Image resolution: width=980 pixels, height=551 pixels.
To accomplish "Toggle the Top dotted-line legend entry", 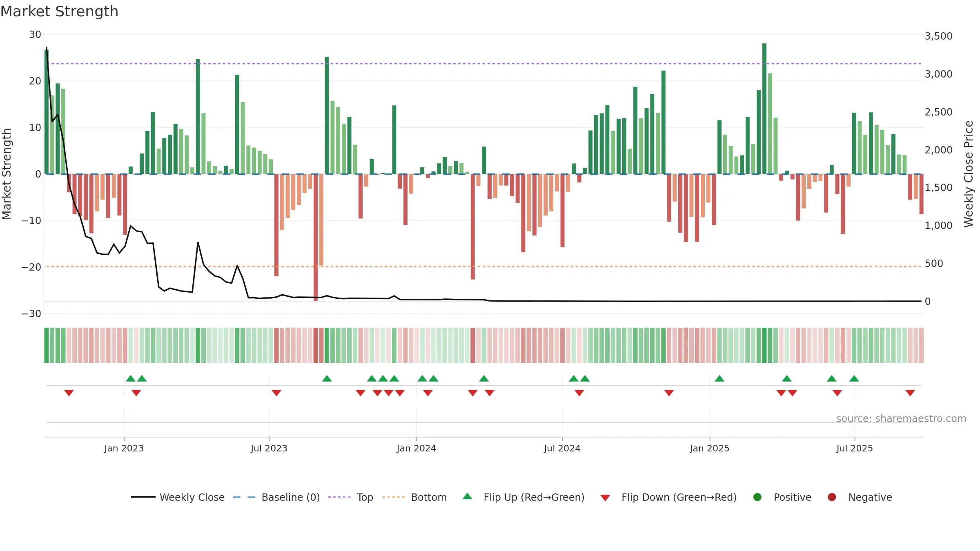I will [351, 497].
